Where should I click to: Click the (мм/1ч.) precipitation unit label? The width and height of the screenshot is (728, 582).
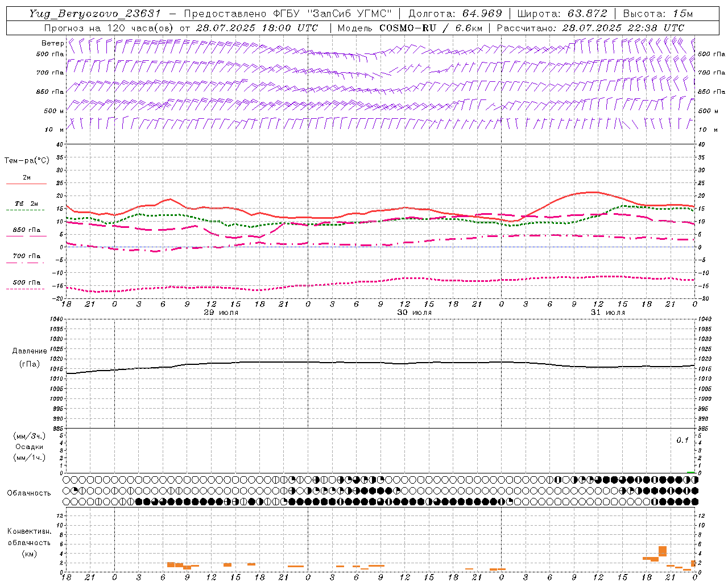30,458
